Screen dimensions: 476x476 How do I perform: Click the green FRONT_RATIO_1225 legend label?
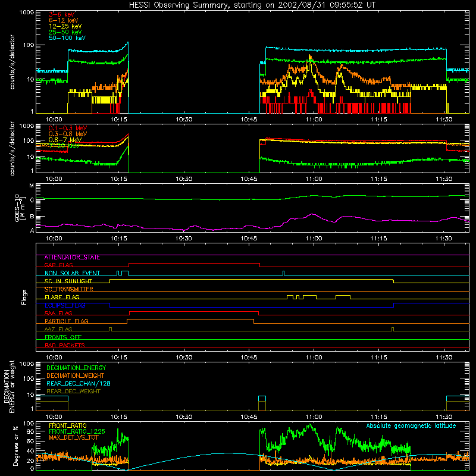point(77,432)
